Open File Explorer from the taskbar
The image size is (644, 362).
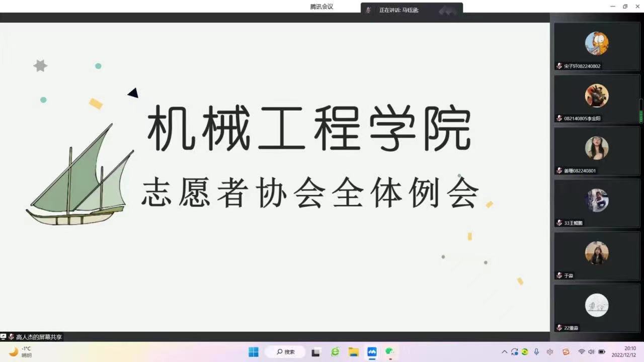tap(354, 352)
